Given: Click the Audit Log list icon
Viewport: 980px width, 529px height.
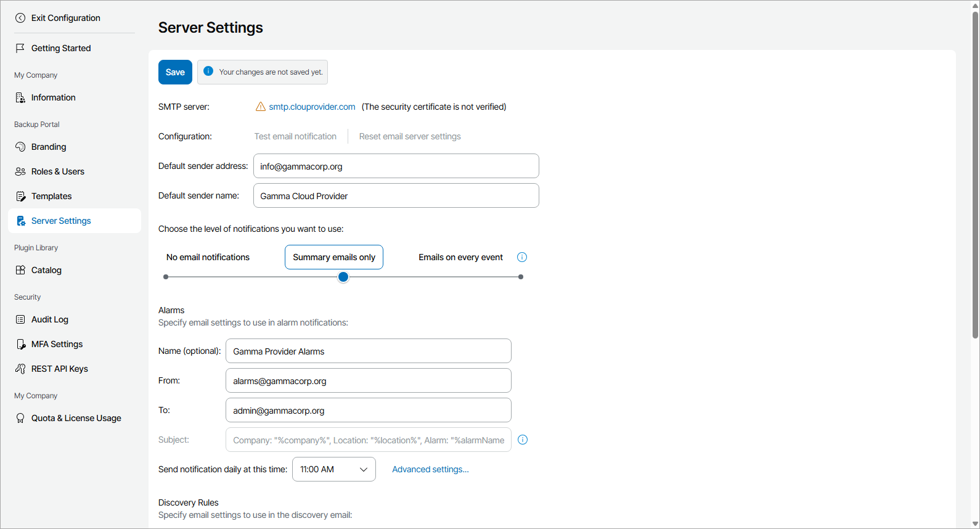Looking at the screenshot, I should 20,319.
